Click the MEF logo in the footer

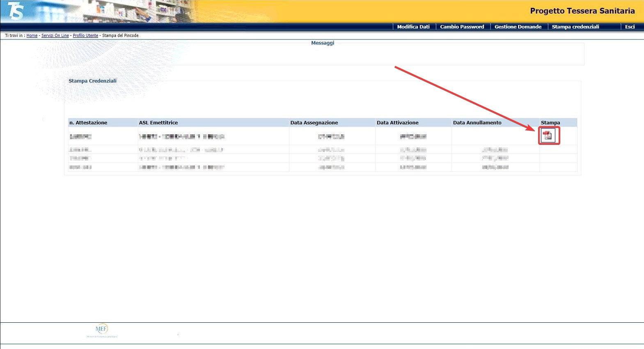(x=102, y=331)
